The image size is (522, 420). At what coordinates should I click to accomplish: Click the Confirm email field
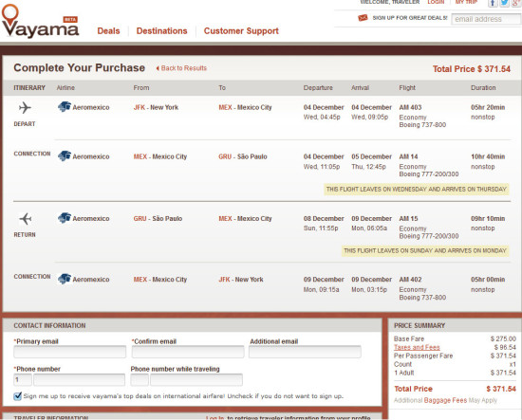pos(188,352)
